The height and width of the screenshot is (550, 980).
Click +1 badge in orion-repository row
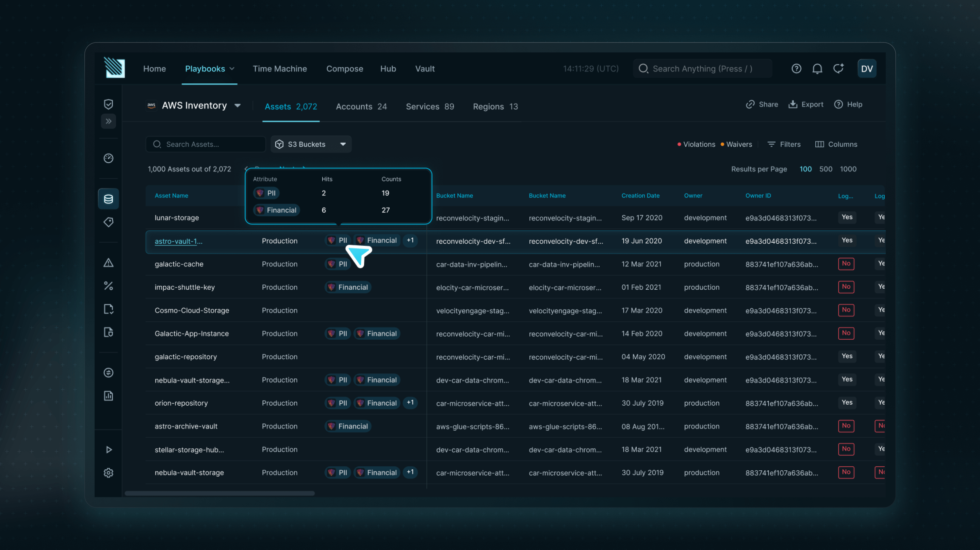coord(410,403)
